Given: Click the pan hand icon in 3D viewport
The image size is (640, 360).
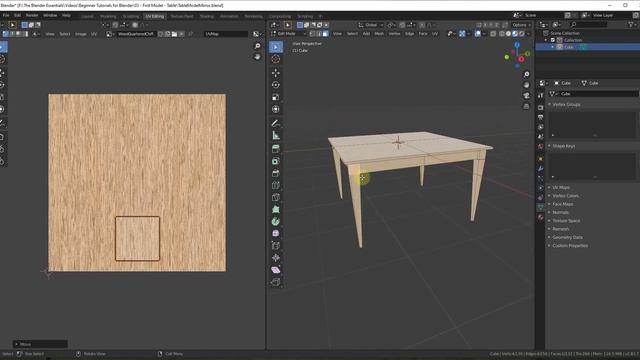Looking at the screenshot, I should (527, 85).
